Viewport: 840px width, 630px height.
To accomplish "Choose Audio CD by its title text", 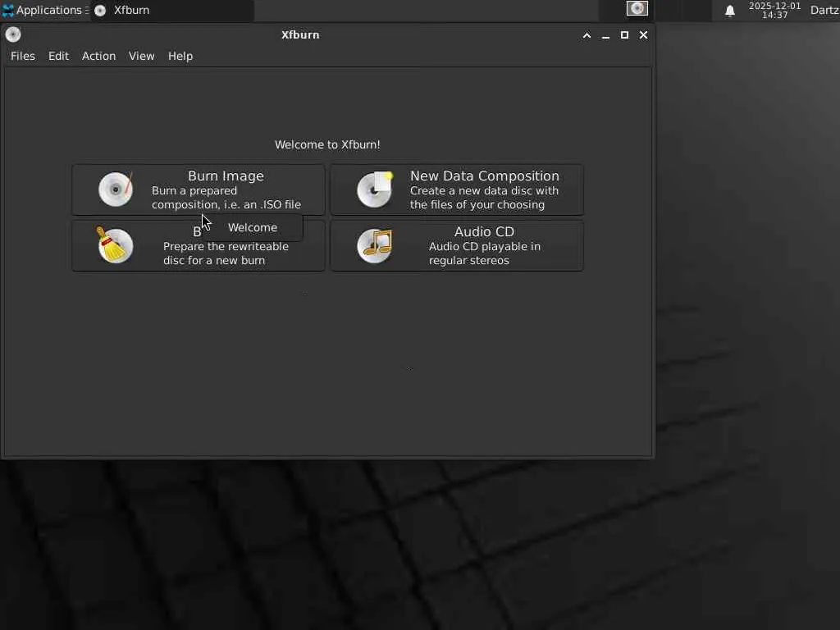I will tap(484, 231).
